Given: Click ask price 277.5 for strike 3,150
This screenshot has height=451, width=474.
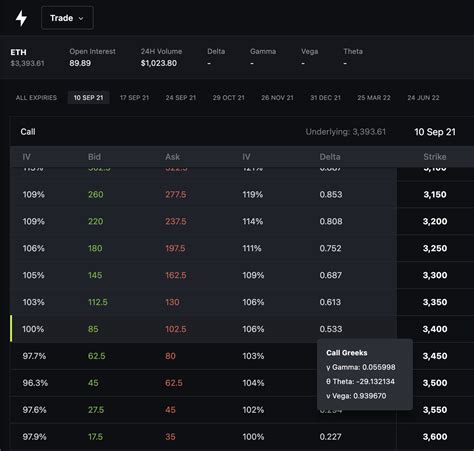Looking at the screenshot, I should click(176, 194).
